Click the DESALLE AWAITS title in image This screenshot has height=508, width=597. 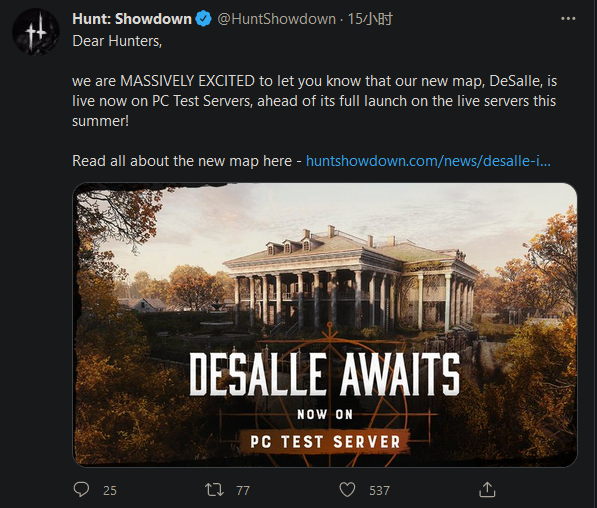[x=324, y=374]
